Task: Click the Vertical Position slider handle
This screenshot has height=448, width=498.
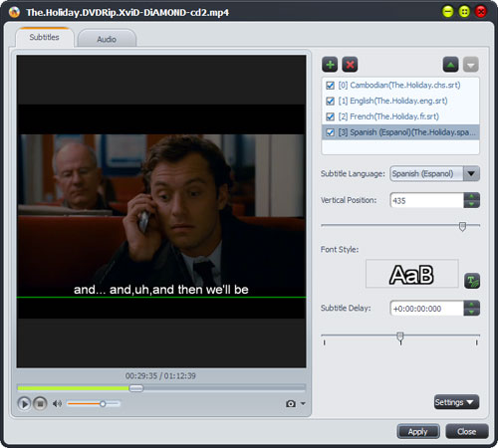Action: point(462,227)
